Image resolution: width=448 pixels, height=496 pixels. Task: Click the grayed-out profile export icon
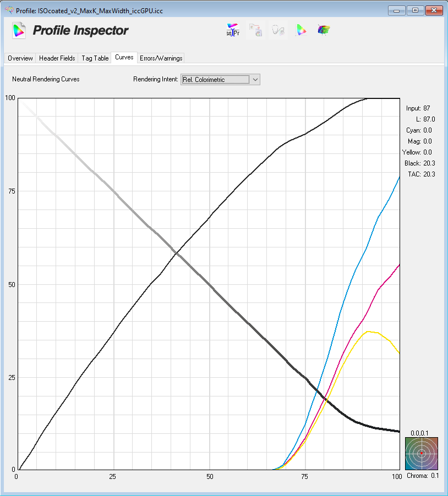[x=255, y=30]
